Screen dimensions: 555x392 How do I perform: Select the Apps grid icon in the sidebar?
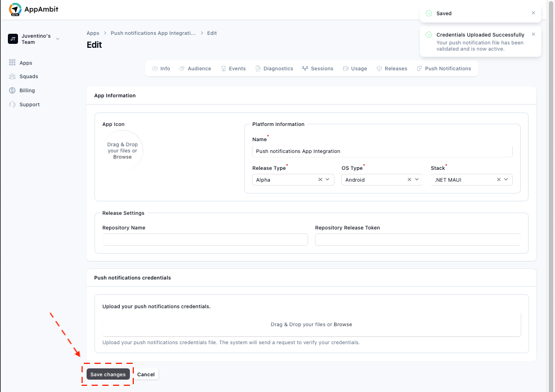coord(12,62)
